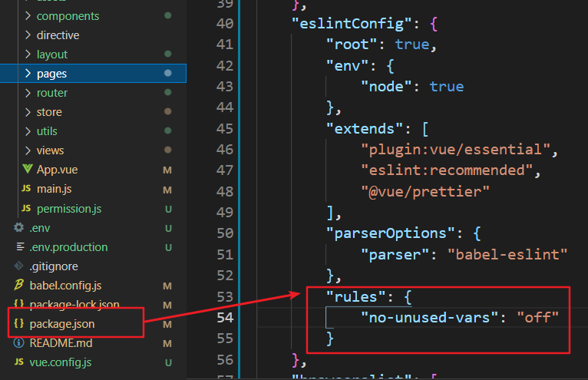The height and width of the screenshot is (380, 588).
Task: Expand the directive folder chevron
Action: click(28, 35)
